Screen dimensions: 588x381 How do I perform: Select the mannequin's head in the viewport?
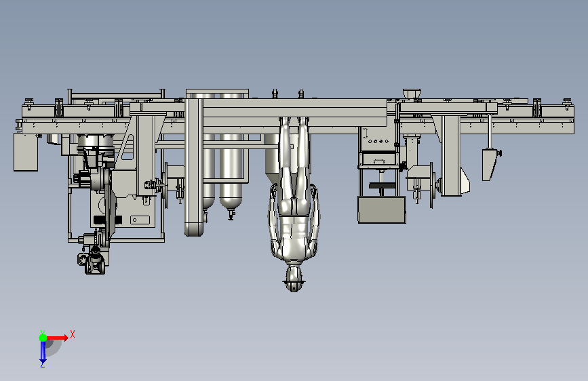[x=294, y=279]
